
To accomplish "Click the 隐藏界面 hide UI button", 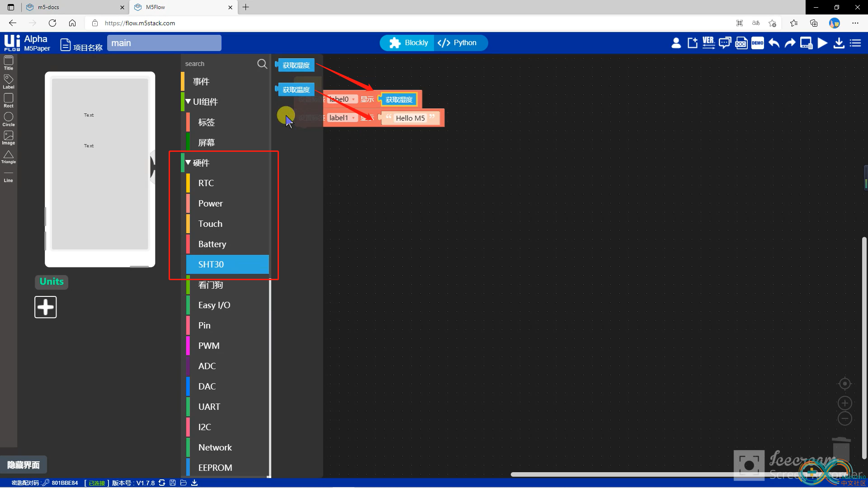I will 24,465.
